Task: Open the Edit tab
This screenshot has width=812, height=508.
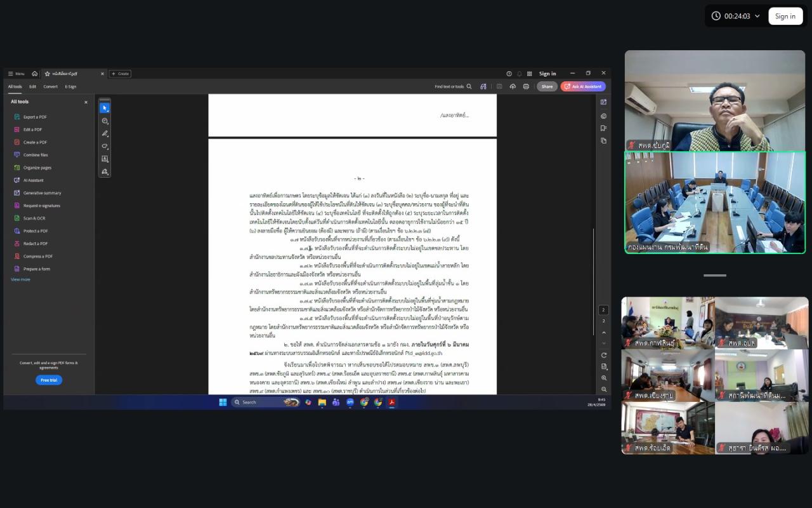Action: coord(32,86)
